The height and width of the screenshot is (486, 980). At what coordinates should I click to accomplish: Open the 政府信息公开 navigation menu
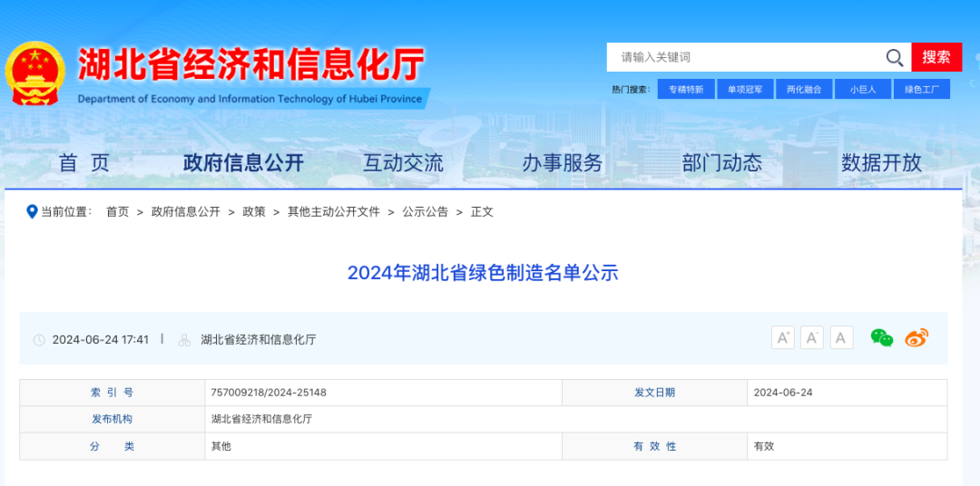point(243,163)
